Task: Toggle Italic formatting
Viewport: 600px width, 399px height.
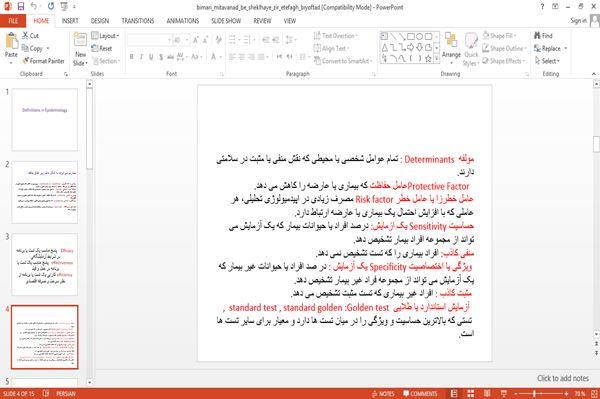Action: coord(141,57)
